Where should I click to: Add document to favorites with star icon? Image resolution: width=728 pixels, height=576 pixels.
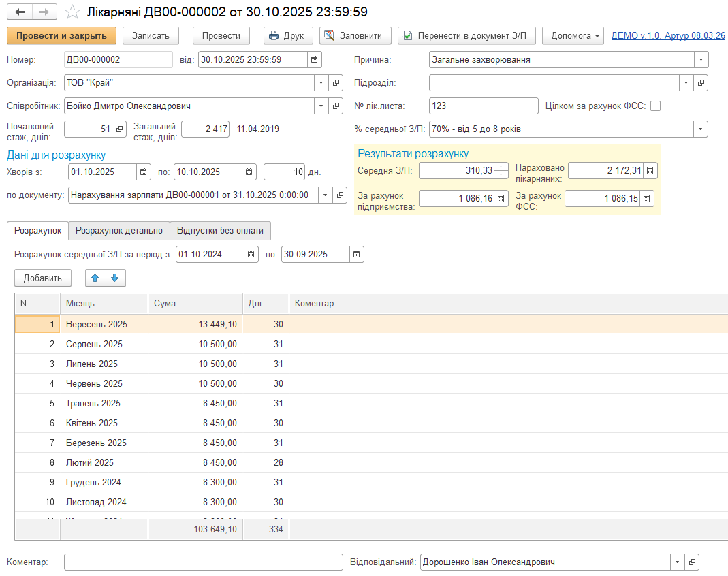coord(72,12)
